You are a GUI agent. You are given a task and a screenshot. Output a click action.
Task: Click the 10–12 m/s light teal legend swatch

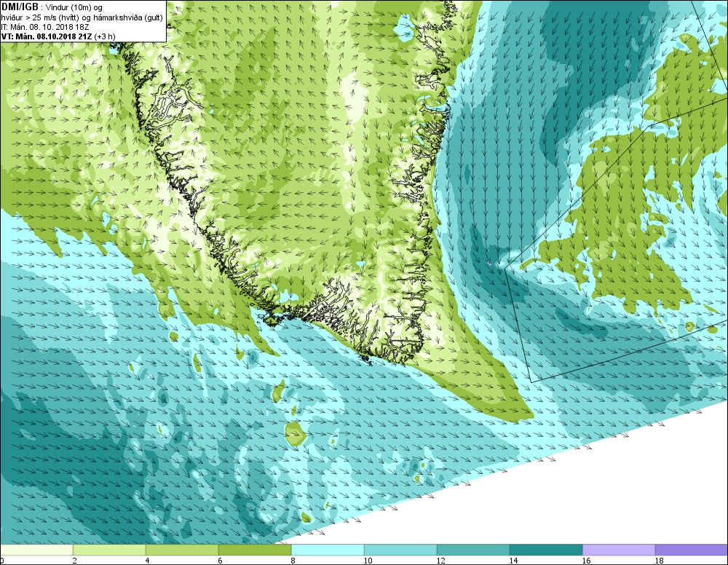click(x=400, y=550)
